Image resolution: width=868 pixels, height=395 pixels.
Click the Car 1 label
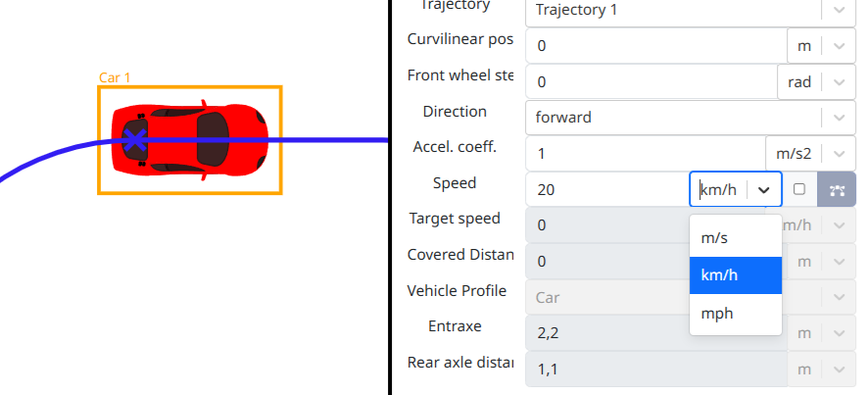pyautogui.click(x=115, y=77)
